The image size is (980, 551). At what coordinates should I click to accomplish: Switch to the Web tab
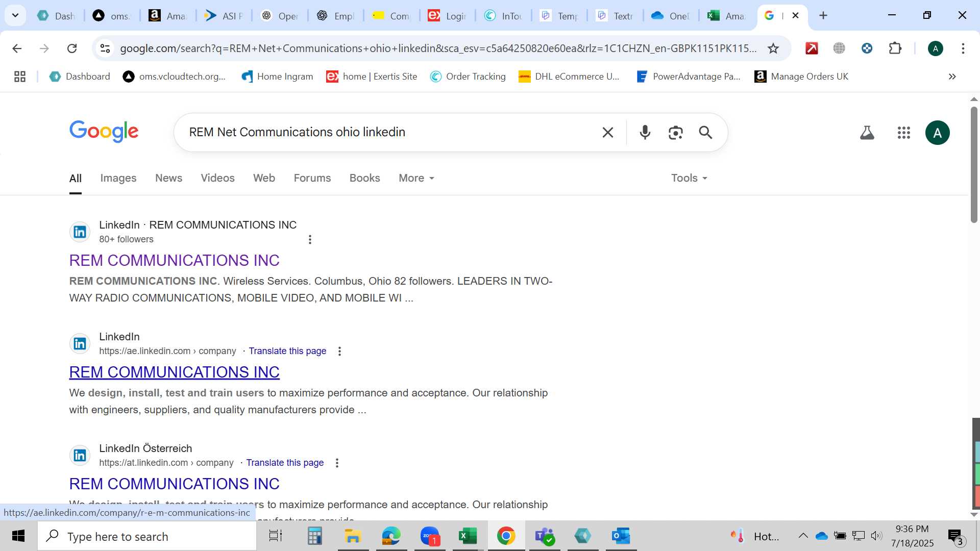pyautogui.click(x=264, y=178)
